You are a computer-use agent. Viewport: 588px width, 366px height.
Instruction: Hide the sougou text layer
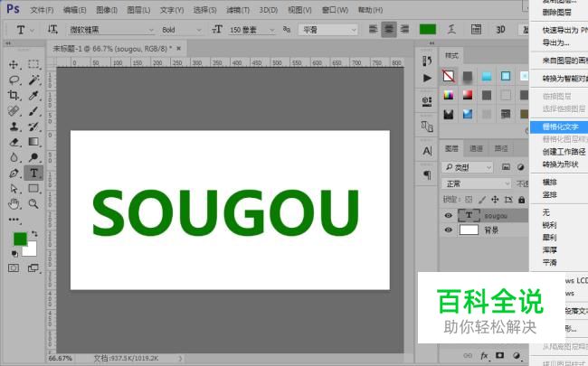448,215
